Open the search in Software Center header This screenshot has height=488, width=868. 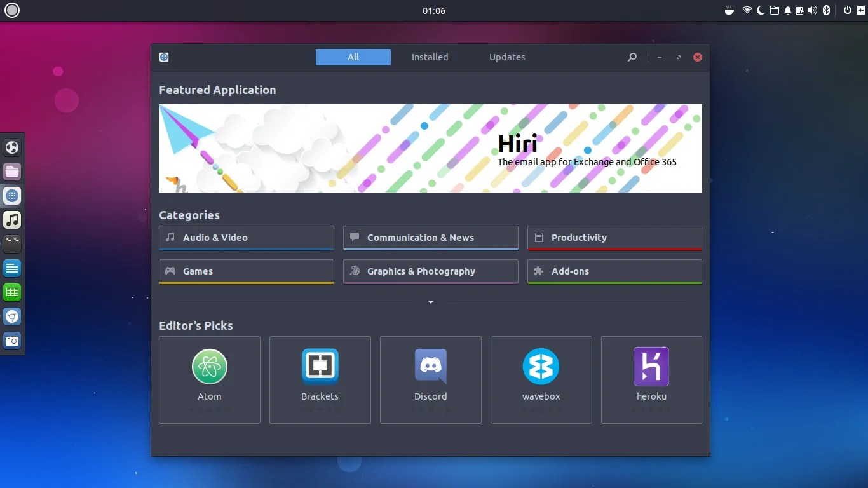click(x=632, y=57)
